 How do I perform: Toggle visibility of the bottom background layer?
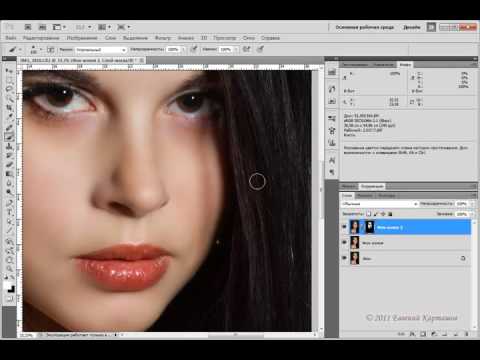[x=344, y=258]
